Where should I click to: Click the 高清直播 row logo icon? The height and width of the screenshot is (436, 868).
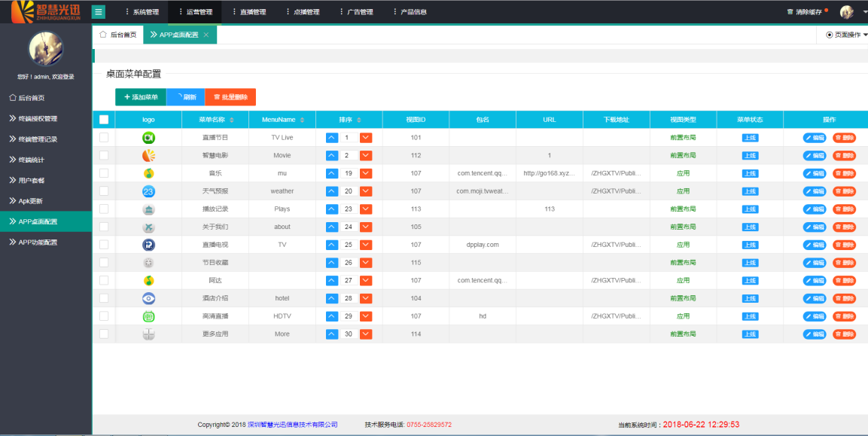point(148,316)
